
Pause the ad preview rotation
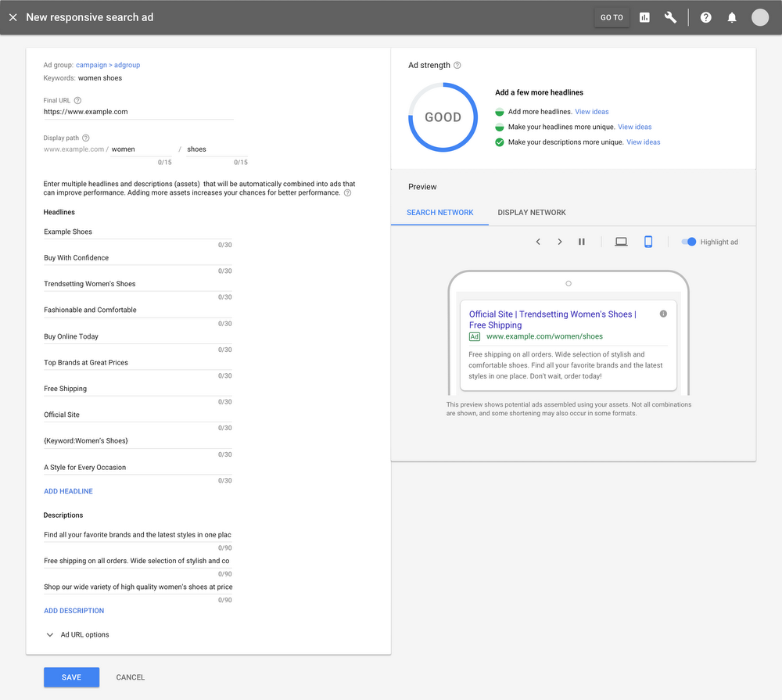click(582, 242)
